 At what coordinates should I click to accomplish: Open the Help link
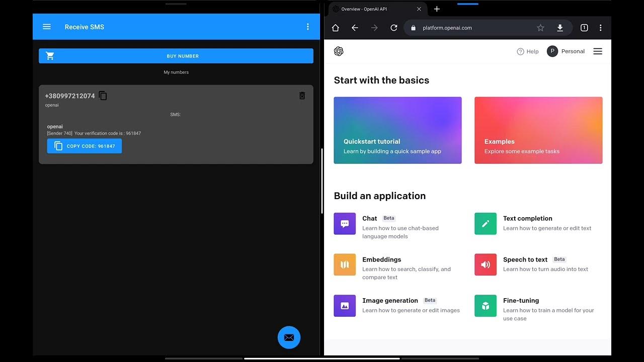coord(528,51)
